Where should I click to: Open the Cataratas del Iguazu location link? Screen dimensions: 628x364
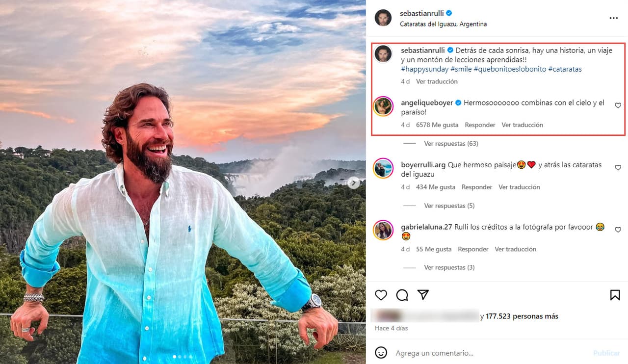[443, 24]
